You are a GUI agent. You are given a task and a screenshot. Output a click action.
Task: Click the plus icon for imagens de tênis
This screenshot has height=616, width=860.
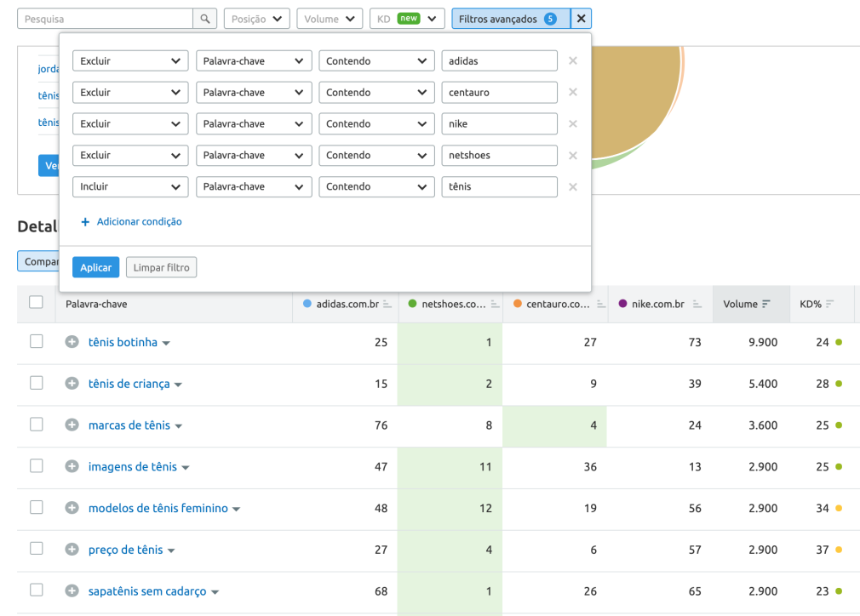(72, 466)
